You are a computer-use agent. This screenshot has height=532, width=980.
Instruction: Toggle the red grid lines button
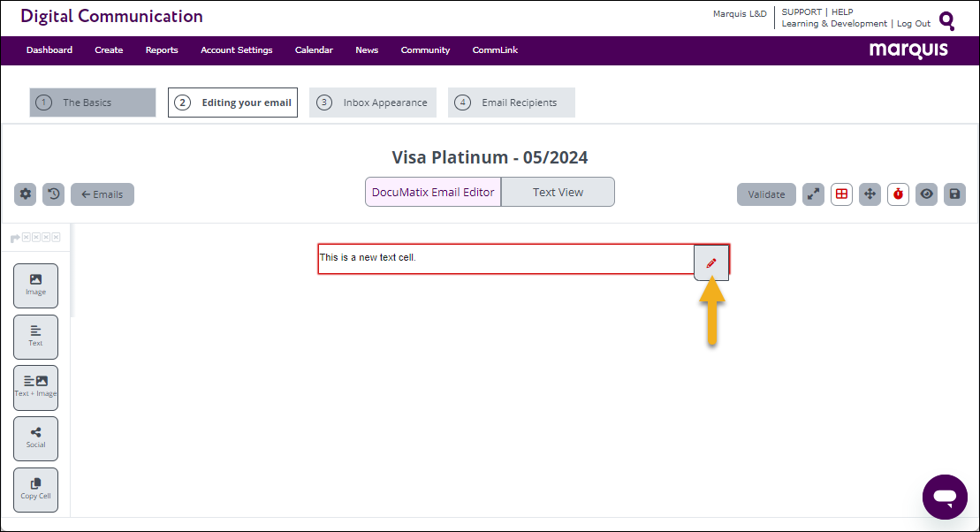pyautogui.click(x=841, y=194)
